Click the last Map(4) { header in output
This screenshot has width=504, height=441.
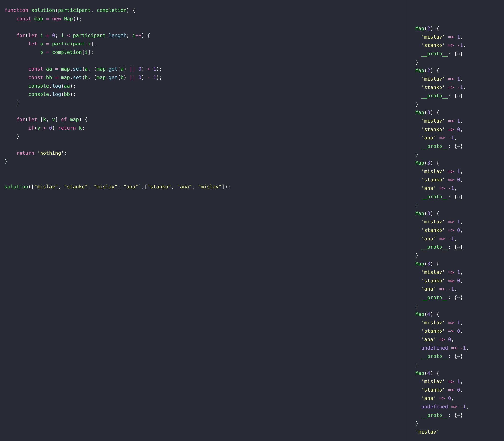point(427,373)
